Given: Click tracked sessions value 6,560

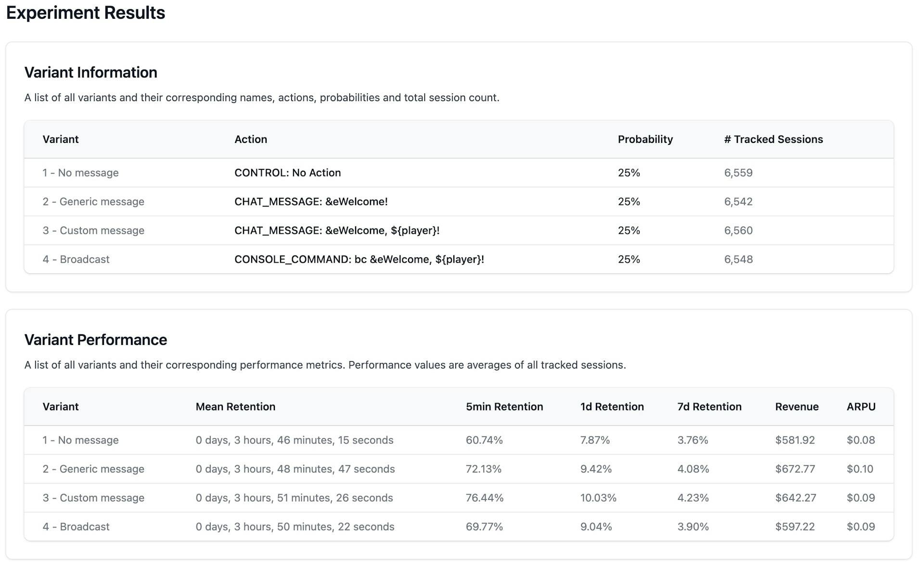Looking at the screenshot, I should 738,230.
